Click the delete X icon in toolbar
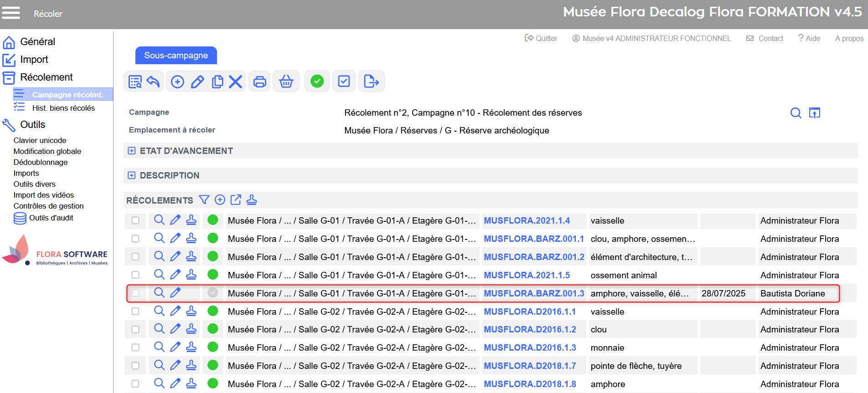Viewport: 868px width, 393px height. [235, 82]
